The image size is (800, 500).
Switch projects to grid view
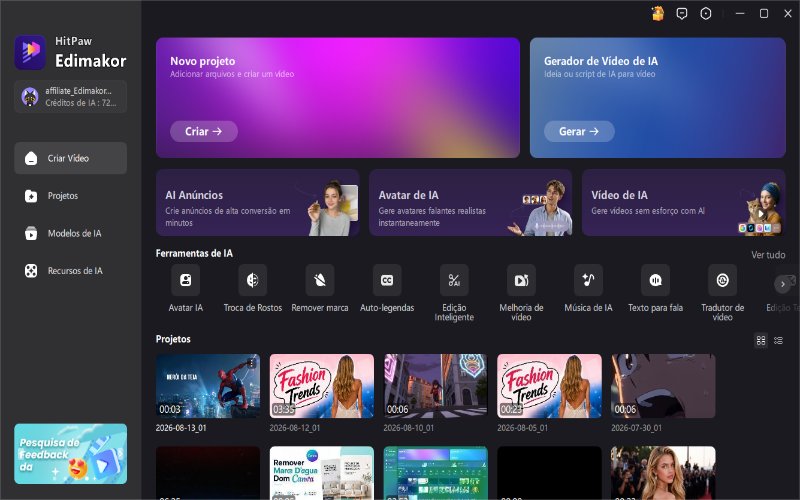coord(761,340)
